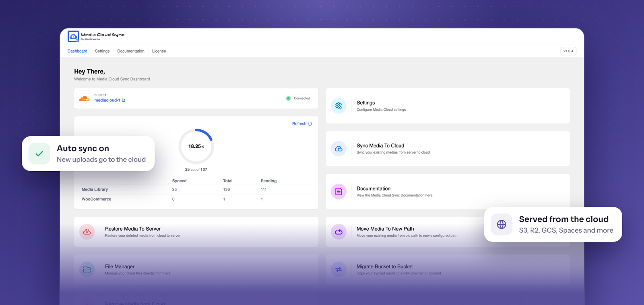Click the red cloud download Restore Media icon
Image resolution: width=644 pixels, height=305 pixels.
(x=87, y=232)
